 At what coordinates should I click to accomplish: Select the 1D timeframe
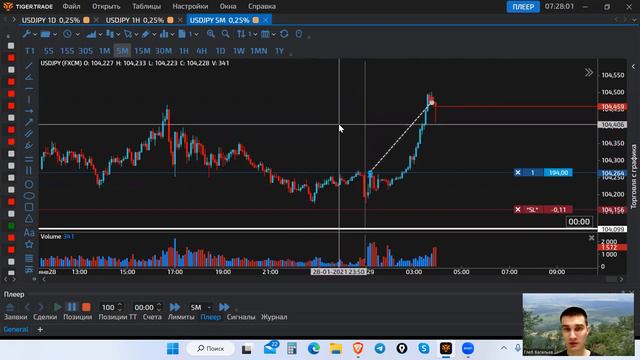pyautogui.click(x=220, y=51)
